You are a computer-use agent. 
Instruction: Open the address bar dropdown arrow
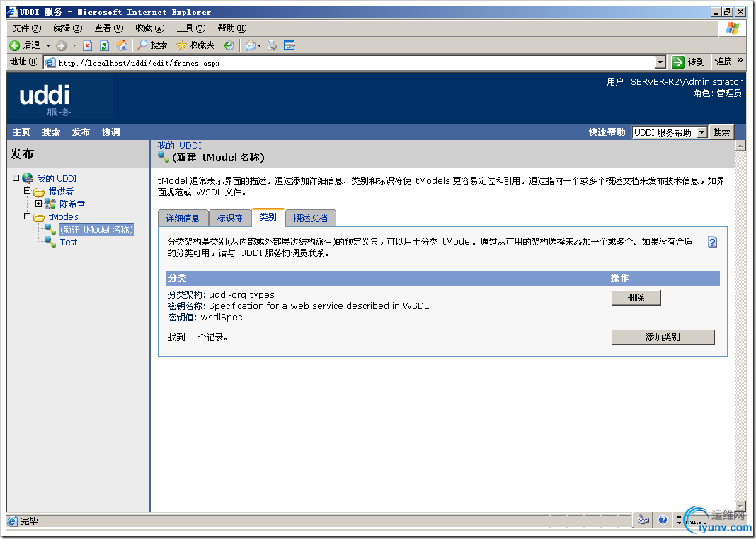pos(660,62)
